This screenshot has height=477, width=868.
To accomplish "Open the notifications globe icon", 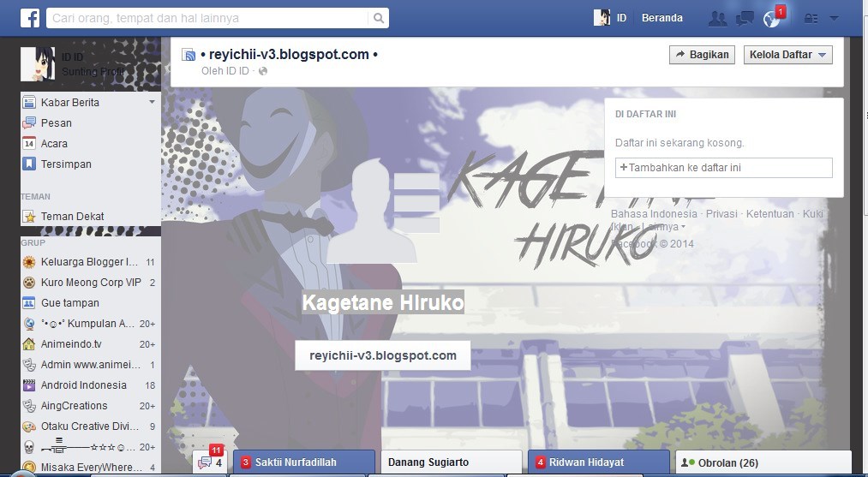I will pyautogui.click(x=771, y=19).
